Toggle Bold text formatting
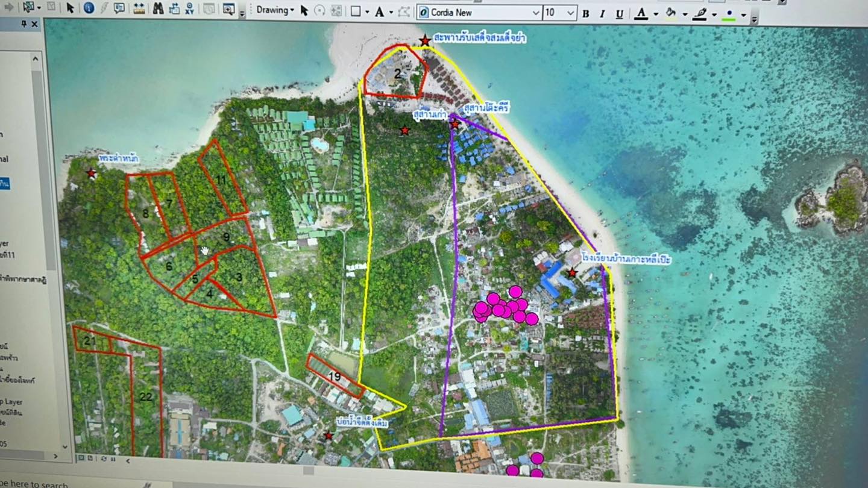The width and height of the screenshot is (868, 488). pyautogui.click(x=585, y=14)
